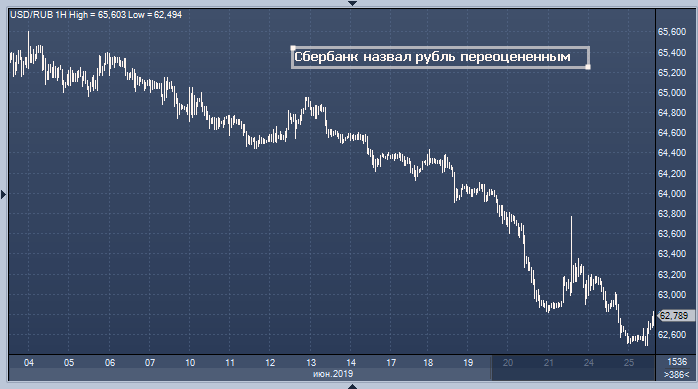
Task: Click the annotation's bottom-right resize handle
Action: coord(588,67)
